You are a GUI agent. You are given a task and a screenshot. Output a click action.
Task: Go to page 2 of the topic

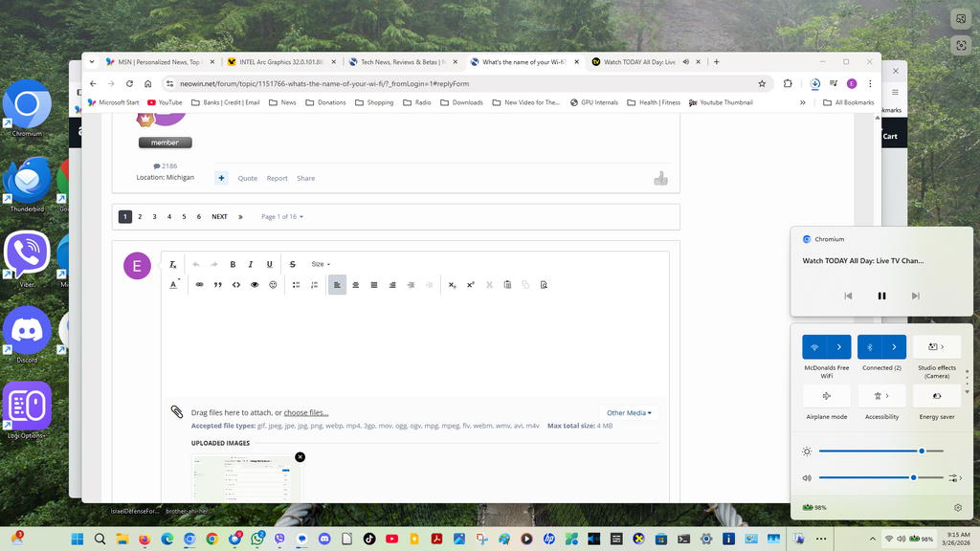(x=140, y=217)
